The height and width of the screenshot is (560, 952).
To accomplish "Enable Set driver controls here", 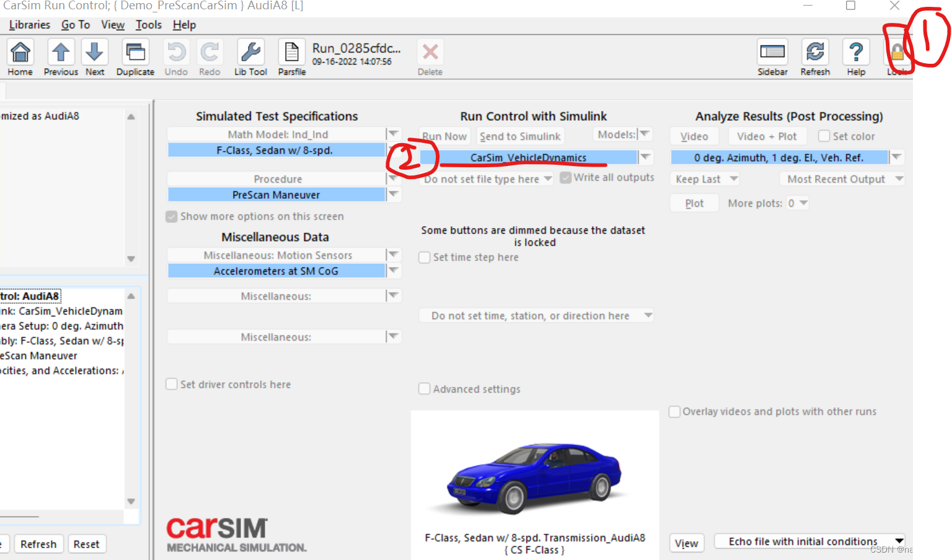I will click(x=172, y=384).
